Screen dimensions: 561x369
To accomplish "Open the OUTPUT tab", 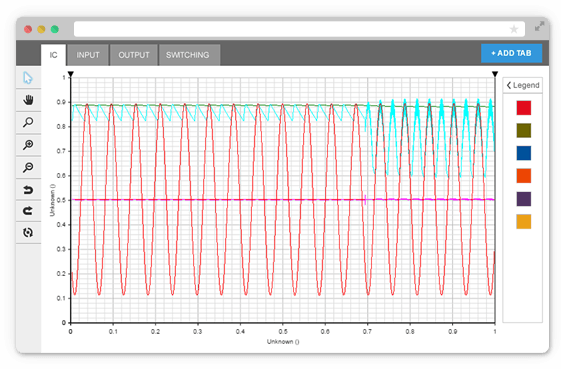I will tap(134, 55).
